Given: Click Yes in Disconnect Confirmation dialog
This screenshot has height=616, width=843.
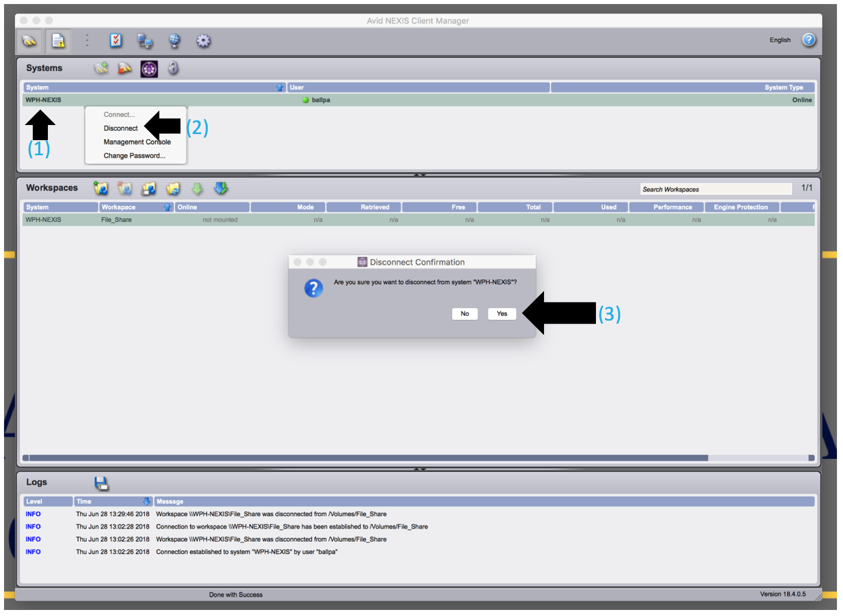Looking at the screenshot, I should (x=502, y=314).
